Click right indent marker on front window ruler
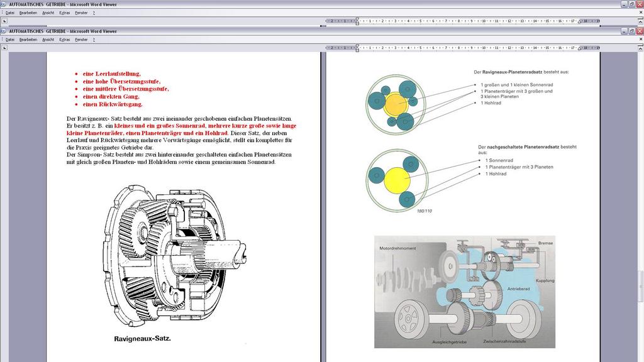Screen dimensions: 644x362 [x=579, y=48]
